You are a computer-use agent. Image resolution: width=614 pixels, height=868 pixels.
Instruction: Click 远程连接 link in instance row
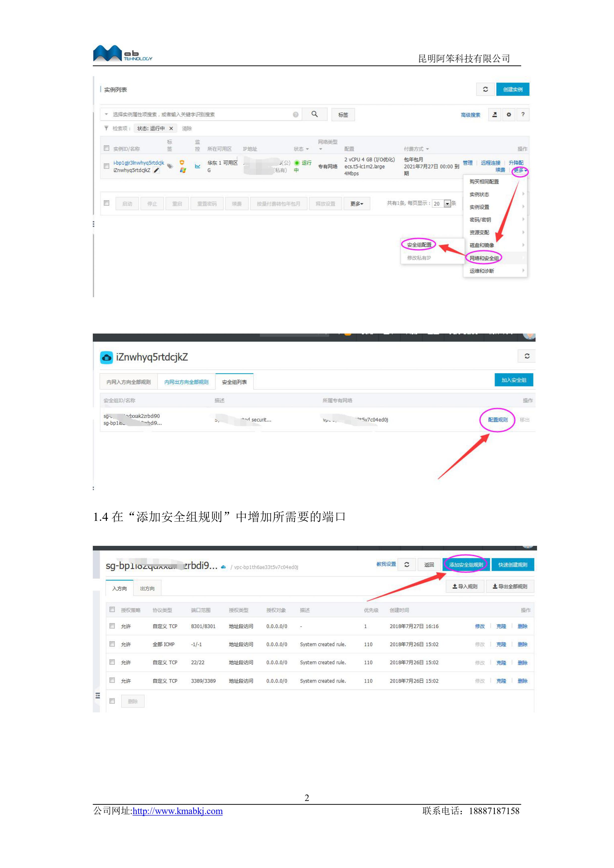click(x=491, y=163)
